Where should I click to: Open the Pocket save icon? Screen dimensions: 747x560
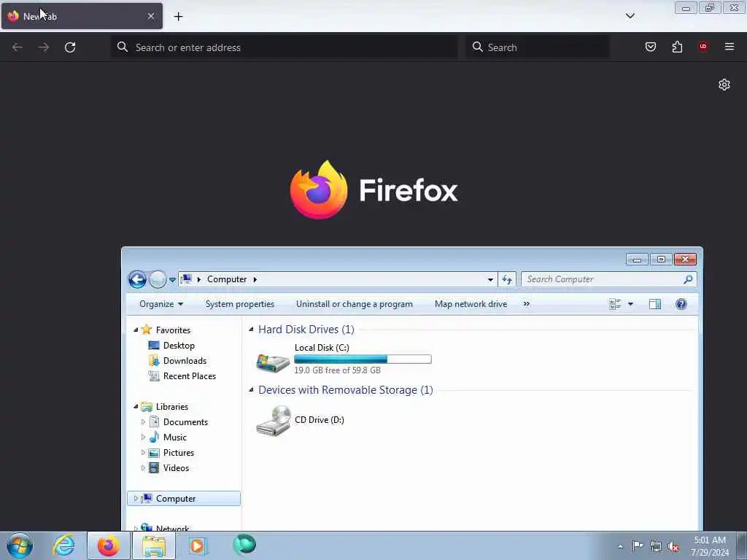point(650,47)
